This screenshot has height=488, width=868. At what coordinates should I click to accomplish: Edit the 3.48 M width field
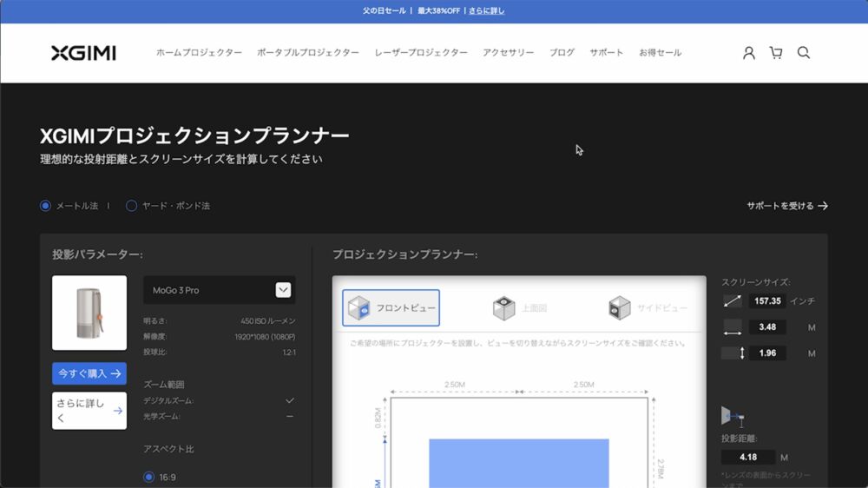[767, 326]
